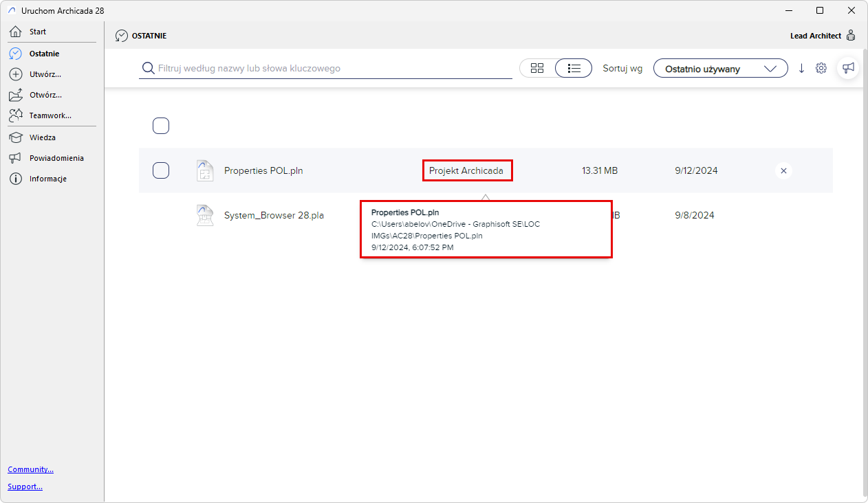This screenshot has width=868, height=503.
Task: Open the Community... link
Action: 31,469
